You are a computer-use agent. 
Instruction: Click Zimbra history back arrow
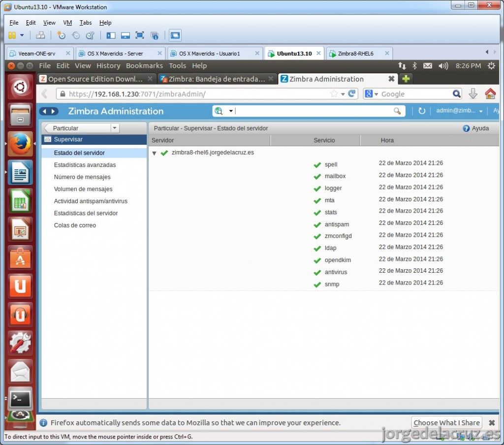[44, 111]
